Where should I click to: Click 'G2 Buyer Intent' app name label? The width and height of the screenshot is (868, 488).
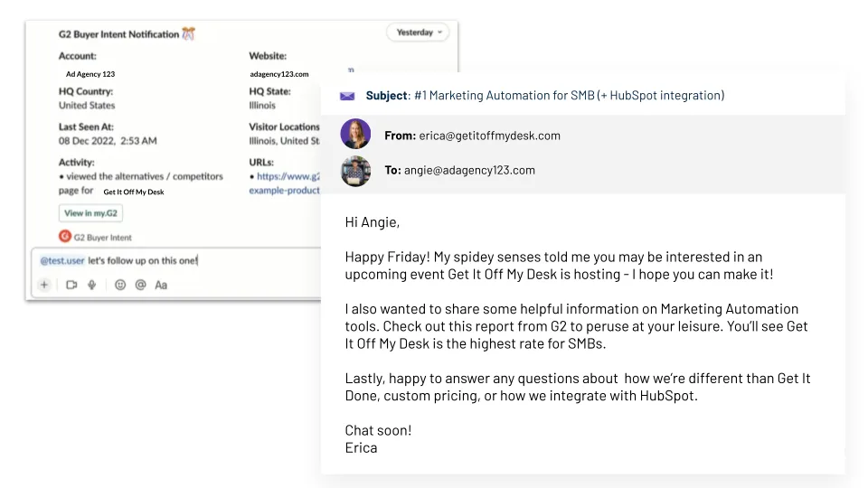(x=103, y=238)
